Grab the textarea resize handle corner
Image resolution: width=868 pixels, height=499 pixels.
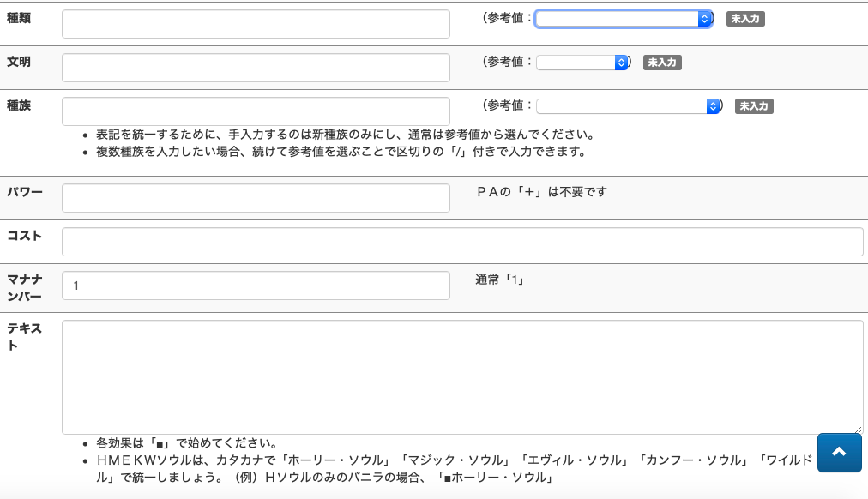pyautogui.click(x=858, y=430)
